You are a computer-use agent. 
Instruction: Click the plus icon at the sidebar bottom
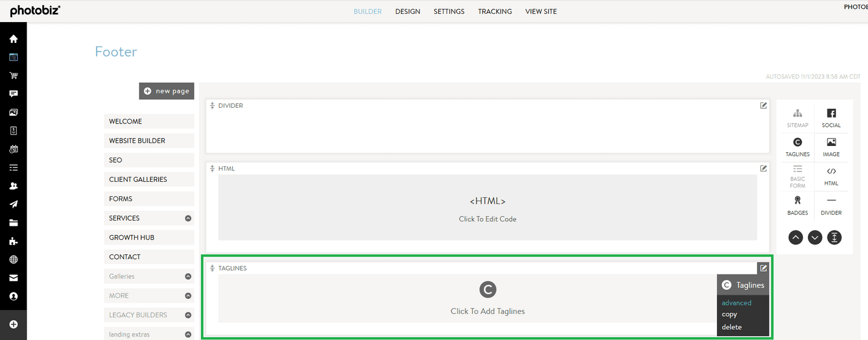(x=13, y=324)
